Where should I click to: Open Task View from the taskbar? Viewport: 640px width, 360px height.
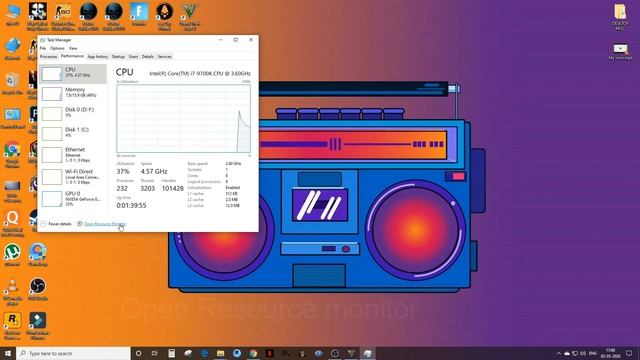(155, 353)
